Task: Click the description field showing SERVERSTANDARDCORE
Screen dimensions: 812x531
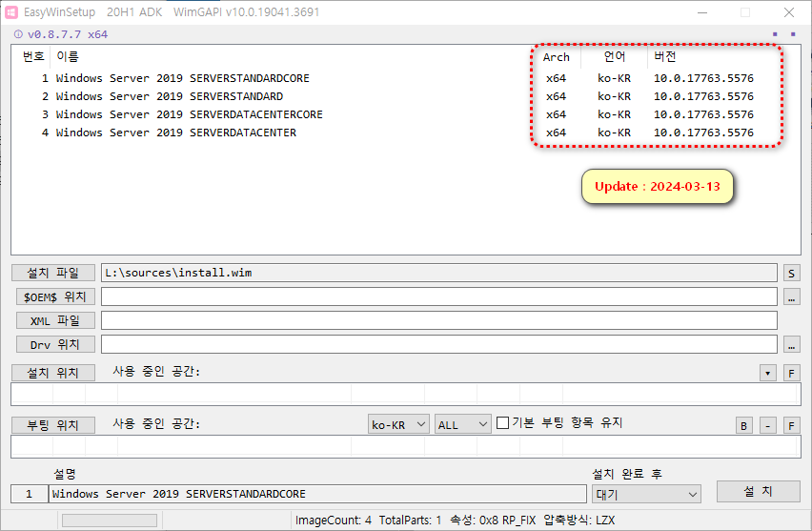Action: [317, 494]
